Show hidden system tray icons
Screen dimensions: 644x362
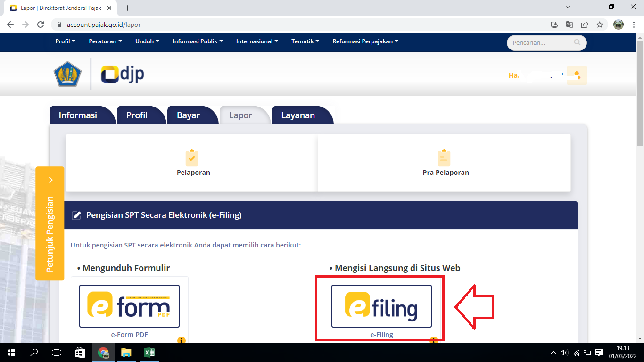click(553, 353)
